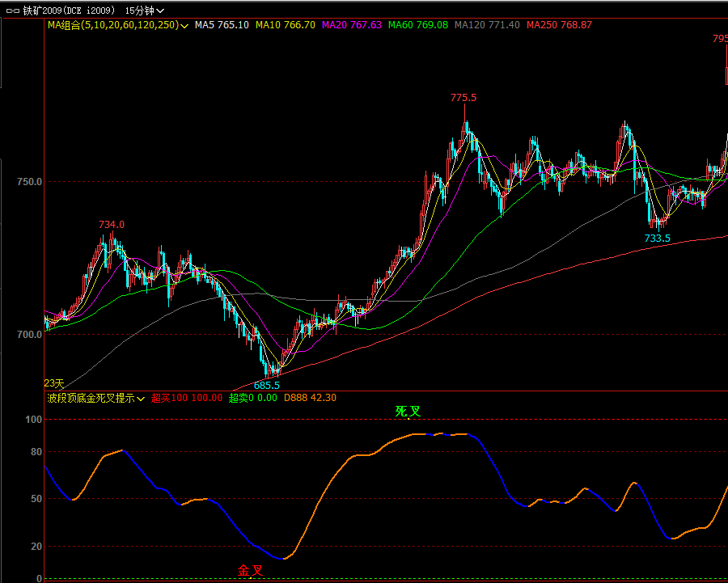Select the MA120 771.40 legend value
Image resolution: width=728 pixels, height=583 pixels.
487,25
